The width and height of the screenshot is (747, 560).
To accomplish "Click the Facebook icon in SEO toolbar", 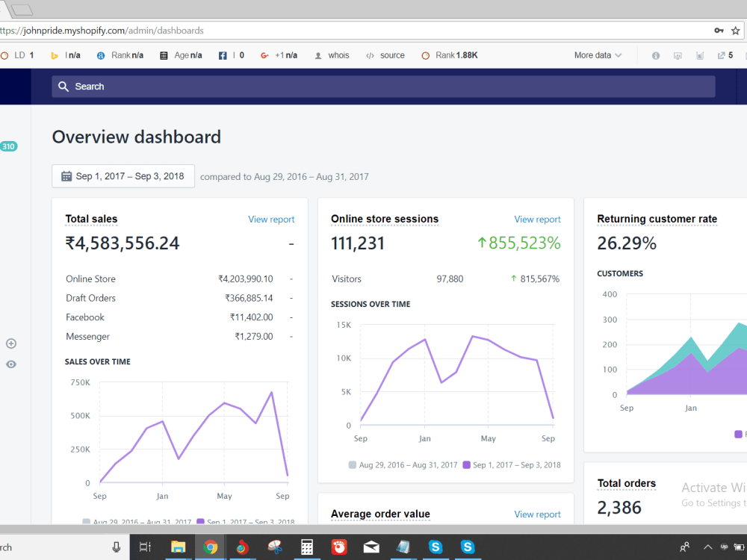I will [223, 56].
